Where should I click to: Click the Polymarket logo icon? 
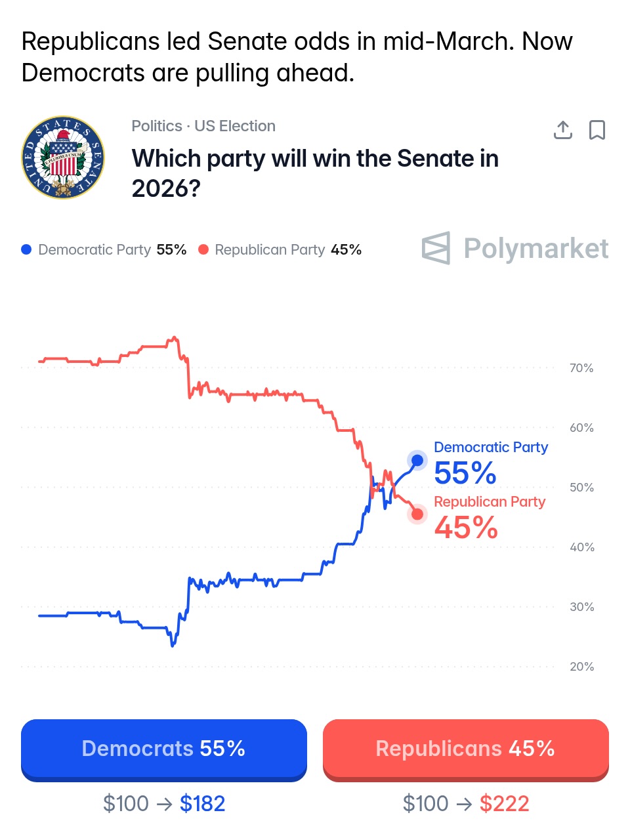pyautogui.click(x=436, y=248)
